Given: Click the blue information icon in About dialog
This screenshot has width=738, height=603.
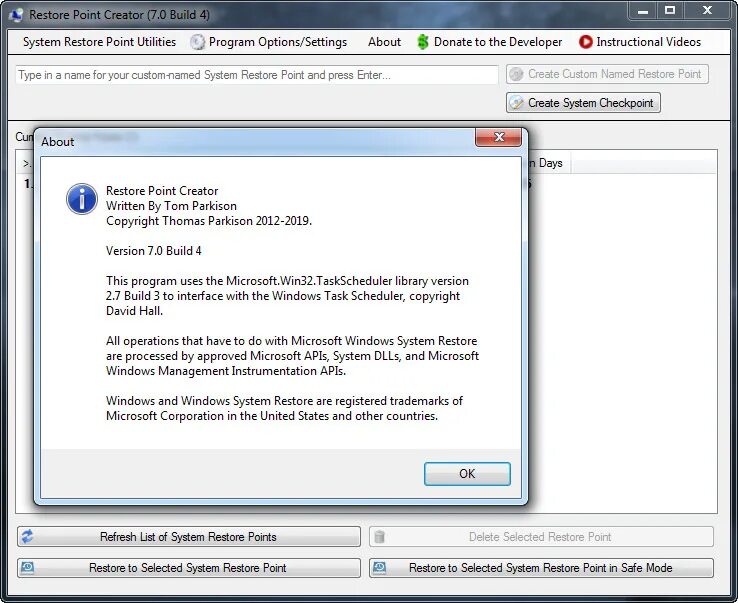Looking at the screenshot, I should 82,199.
